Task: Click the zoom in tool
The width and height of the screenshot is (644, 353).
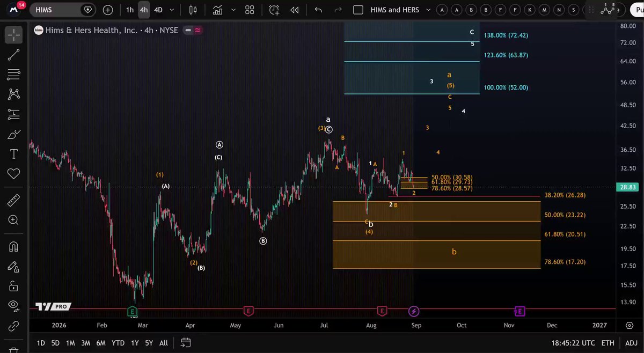Action: click(x=14, y=220)
